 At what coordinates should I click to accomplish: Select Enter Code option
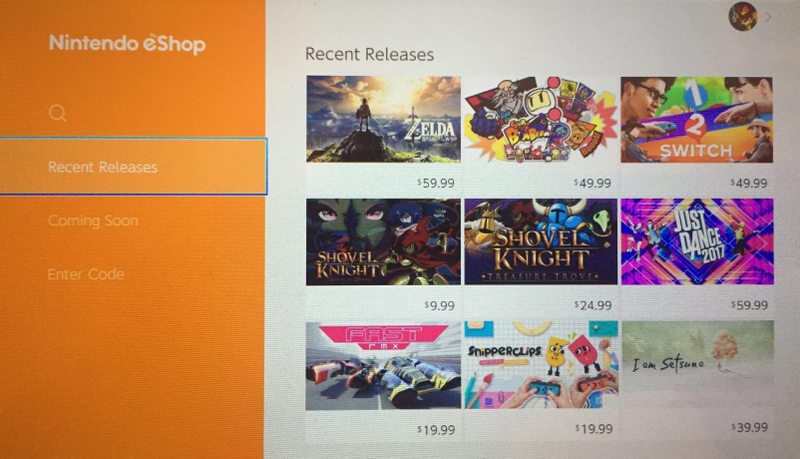coord(86,274)
